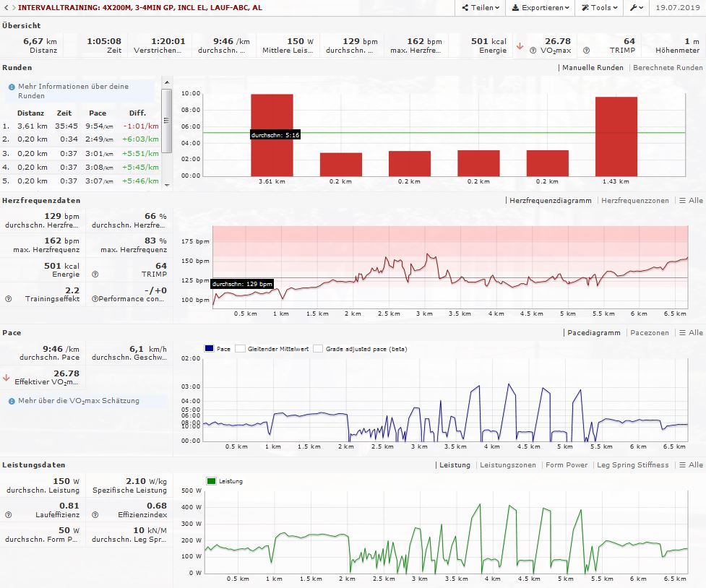Open the Teilen share dropdown
This screenshot has height=588, width=706.
480,7
